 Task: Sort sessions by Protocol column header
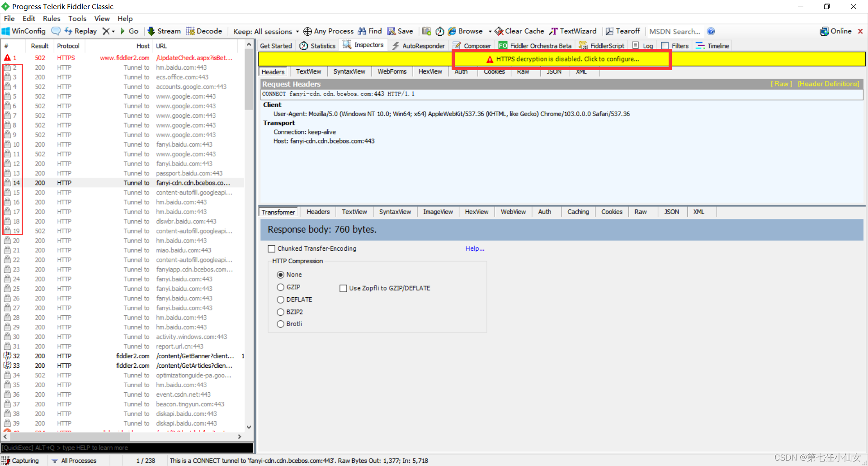(69, 46)
